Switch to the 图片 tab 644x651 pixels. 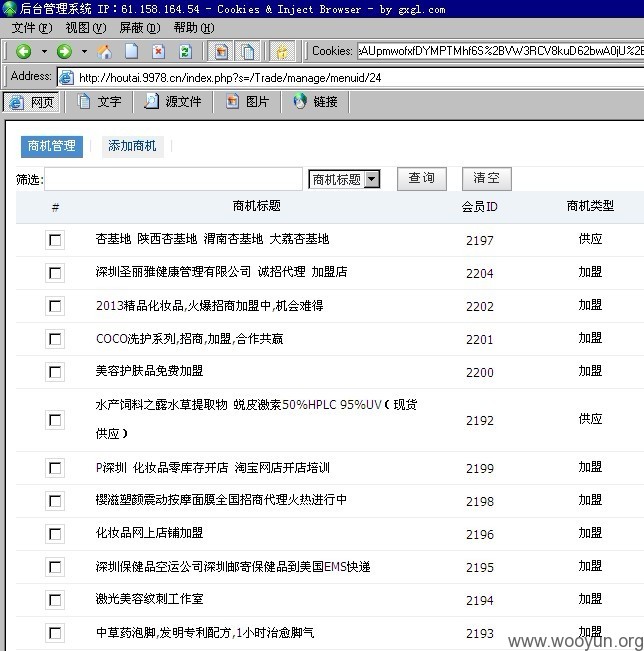point(247,102)
